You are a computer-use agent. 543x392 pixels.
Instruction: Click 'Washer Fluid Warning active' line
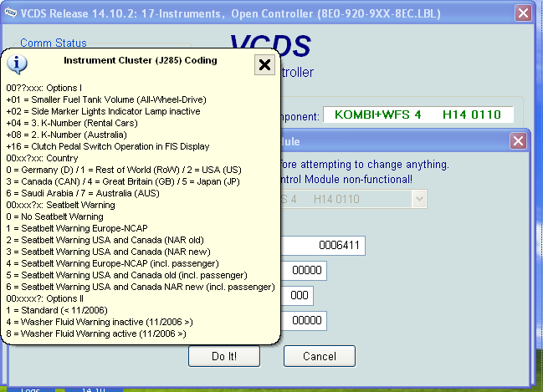96,333
